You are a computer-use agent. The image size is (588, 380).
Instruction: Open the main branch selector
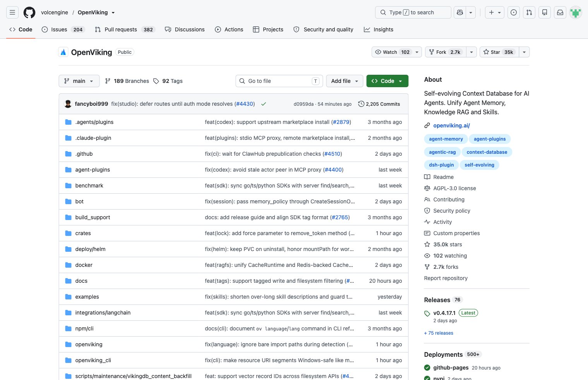[79, 81]
